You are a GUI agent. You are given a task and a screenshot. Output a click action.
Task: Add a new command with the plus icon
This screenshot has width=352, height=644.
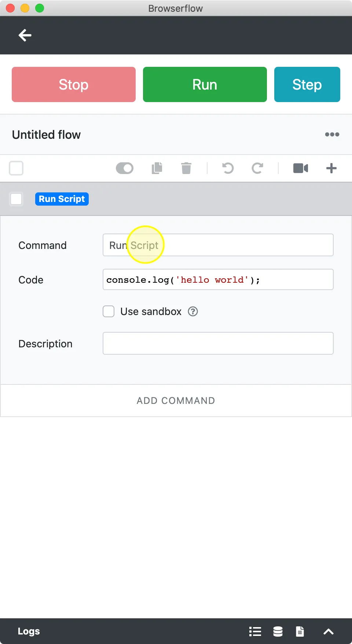click(x=331, y=168)
